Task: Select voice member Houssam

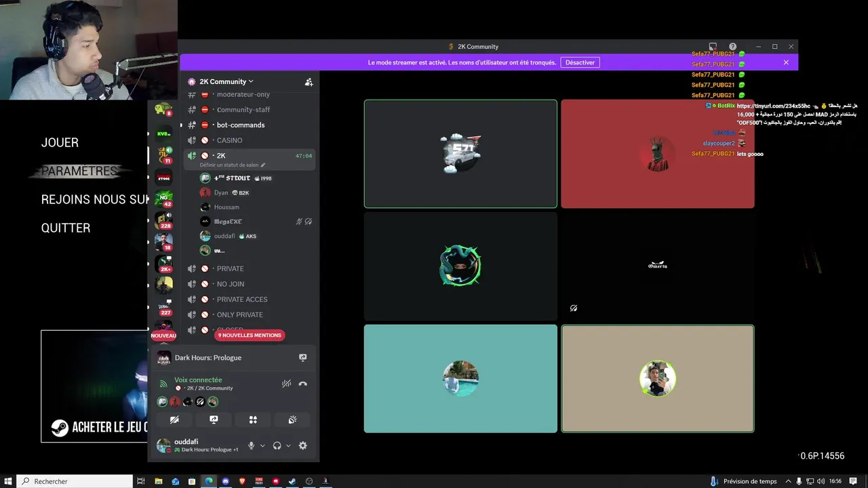Action: coord(226,207)
